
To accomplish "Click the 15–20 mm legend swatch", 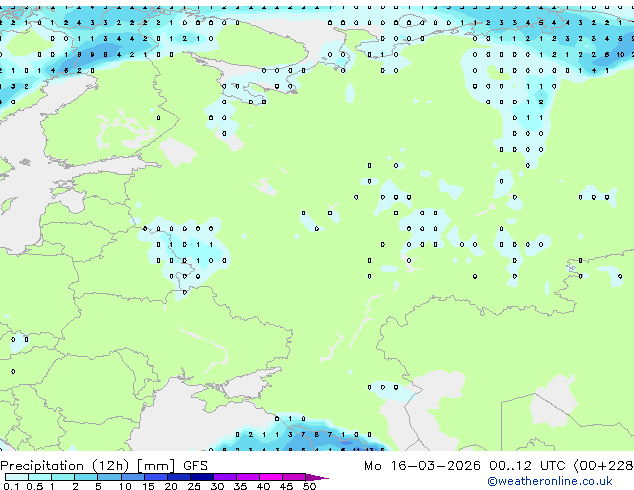I will click(156, 477).
